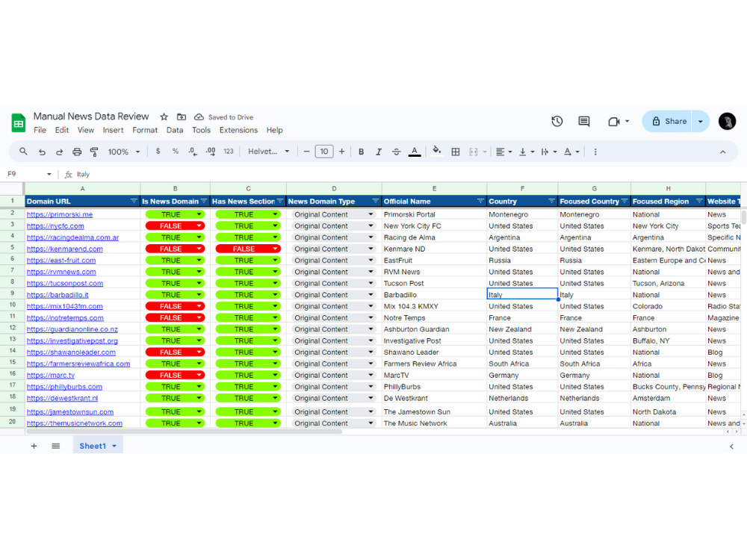Click the Share button
Viewport: 747px width, 560px height.
669,121
